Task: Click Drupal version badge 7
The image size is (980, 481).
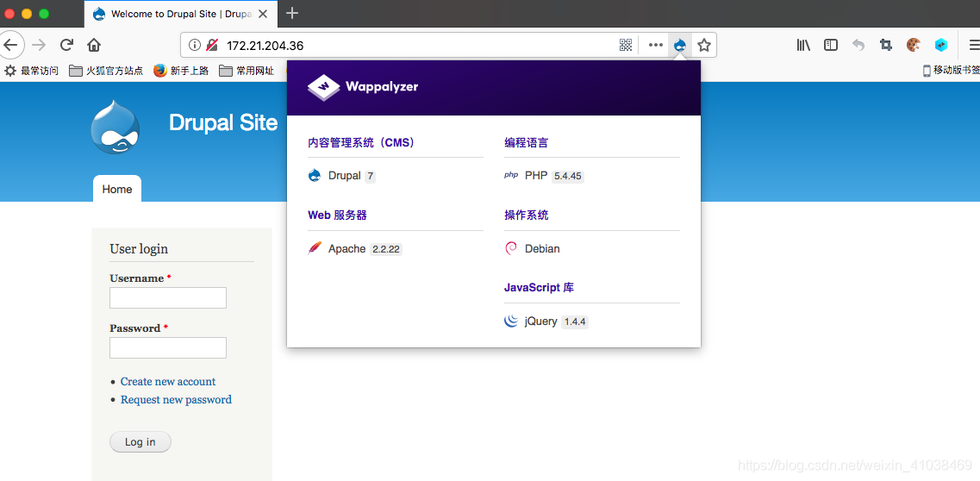Action: 370,176
